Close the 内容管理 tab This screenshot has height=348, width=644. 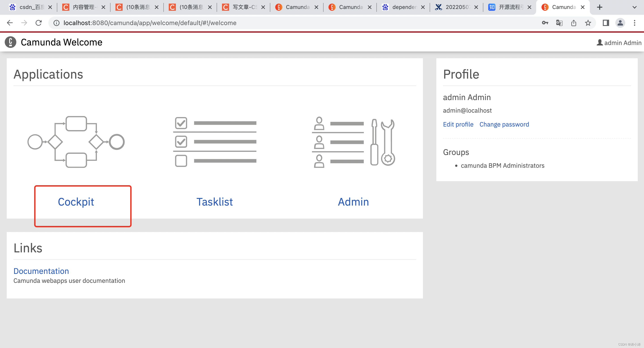tap(103, 7)
